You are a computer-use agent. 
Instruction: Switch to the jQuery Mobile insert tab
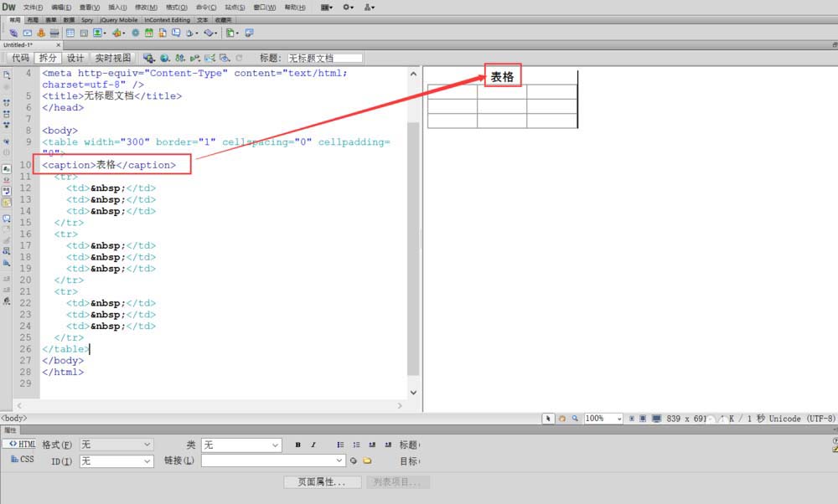[x=119, y=18]
